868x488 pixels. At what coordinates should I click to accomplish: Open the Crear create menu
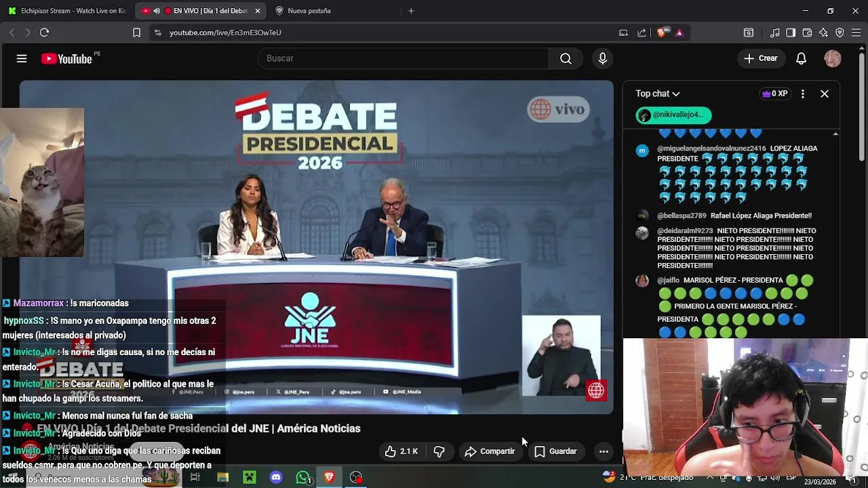(761, 58)
